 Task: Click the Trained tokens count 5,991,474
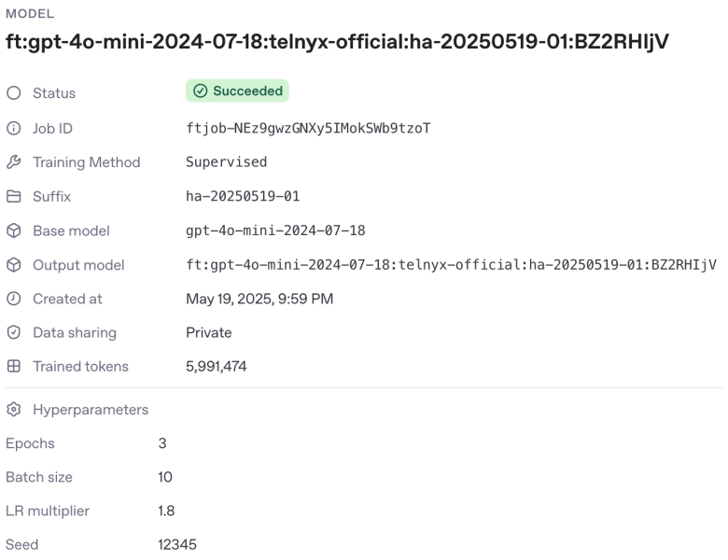coord(217,367)
